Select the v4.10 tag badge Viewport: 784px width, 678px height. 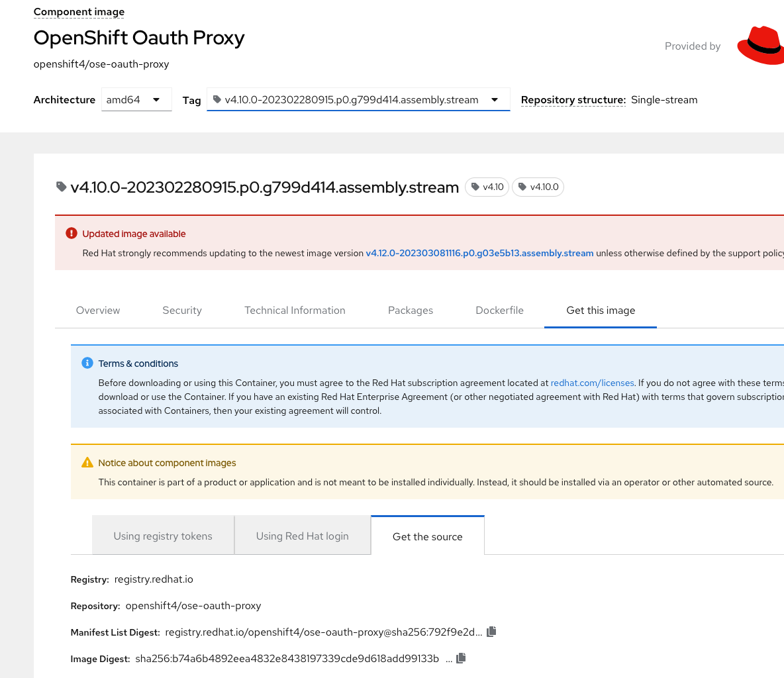click(487, 187)
